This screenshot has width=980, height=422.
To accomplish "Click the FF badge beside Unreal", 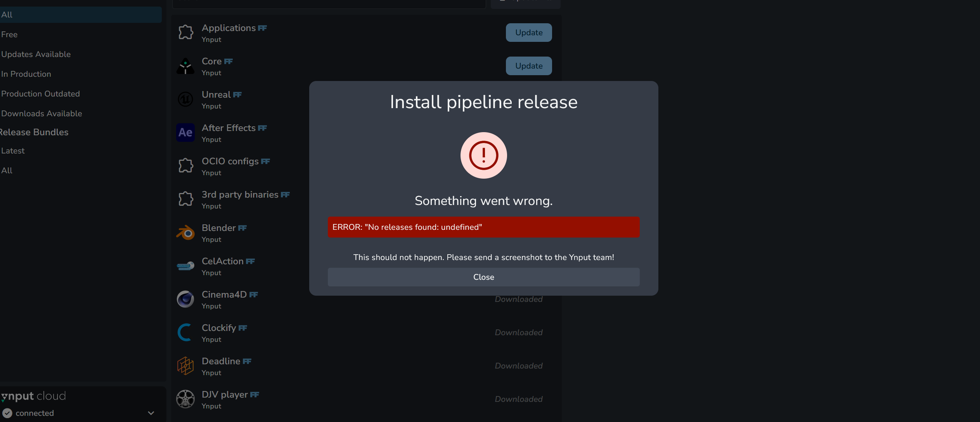I will click(237, 95).
